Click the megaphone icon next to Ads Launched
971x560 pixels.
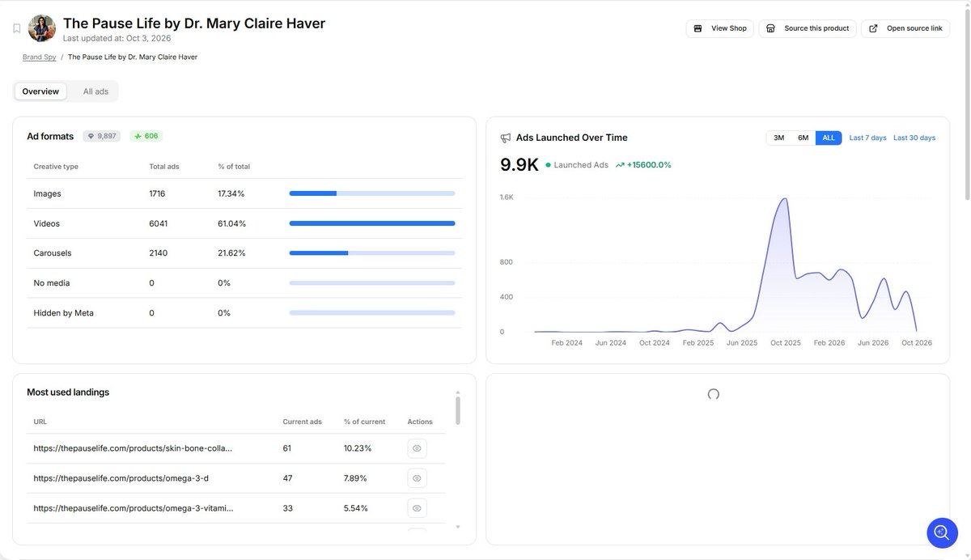click(506, 138)
